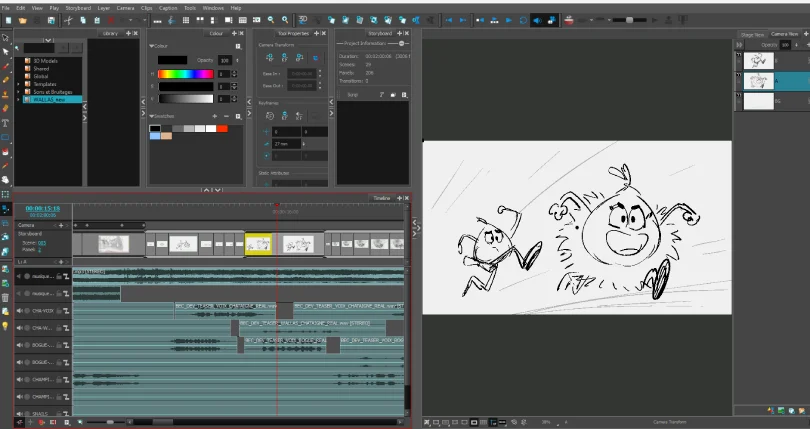The height and width of the screenshot is (429, 810).
Task: Click the Zoom out magnifier icon
Action: click(271, 20)
